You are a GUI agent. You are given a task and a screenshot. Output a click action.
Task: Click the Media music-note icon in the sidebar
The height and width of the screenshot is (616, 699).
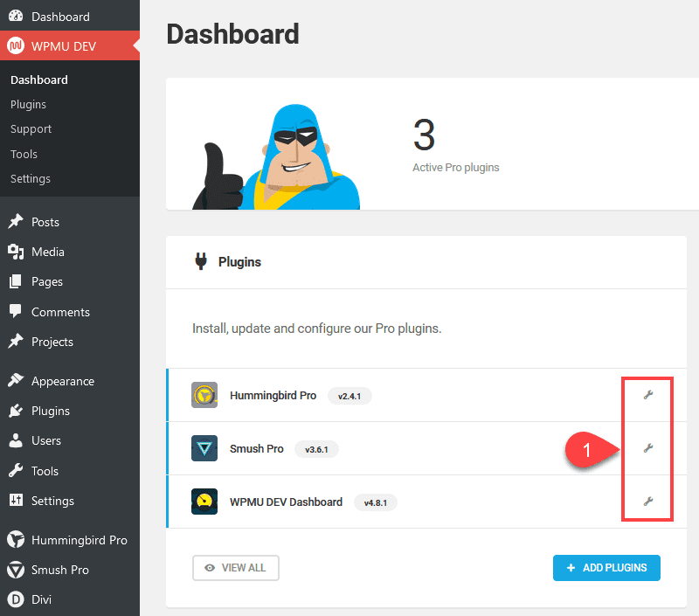click(x=17, y=252)
